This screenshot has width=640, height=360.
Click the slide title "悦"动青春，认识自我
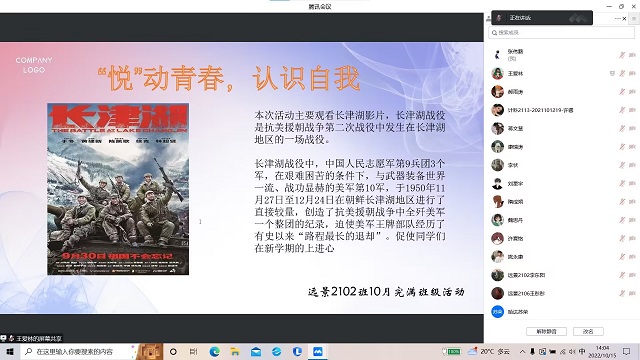pos(229,78)
